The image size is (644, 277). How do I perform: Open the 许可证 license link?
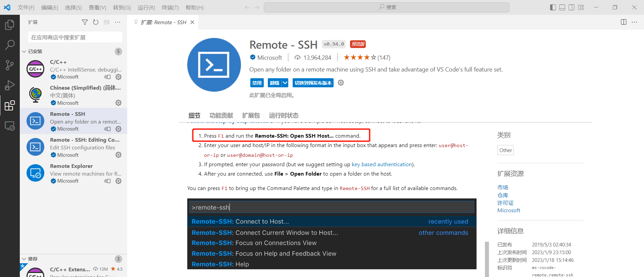pos(505,203)
